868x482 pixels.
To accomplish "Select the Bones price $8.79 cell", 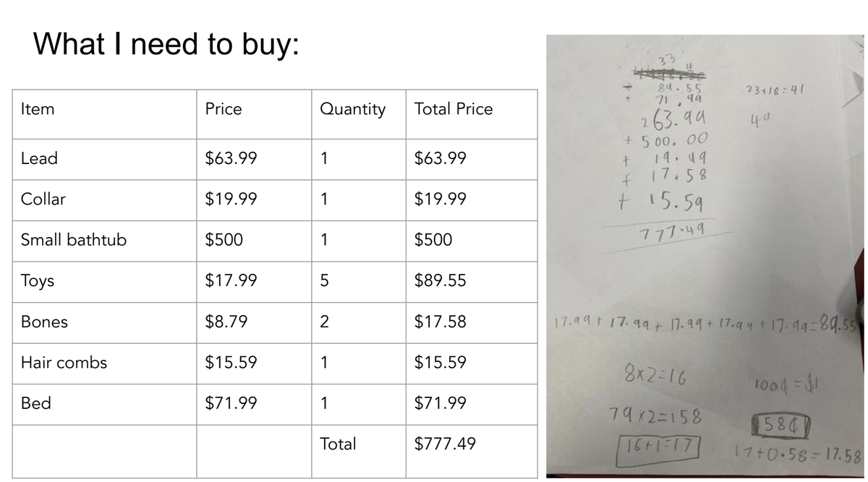I will click(254, 322).
